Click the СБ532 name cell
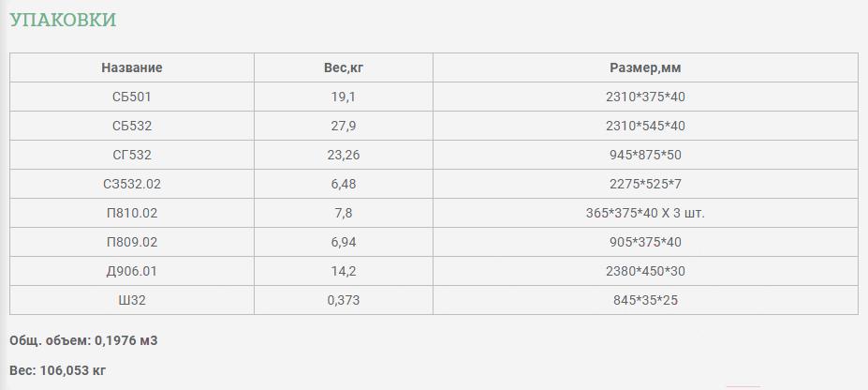Screen dimensions: 868x390 [x=132, y=126]
